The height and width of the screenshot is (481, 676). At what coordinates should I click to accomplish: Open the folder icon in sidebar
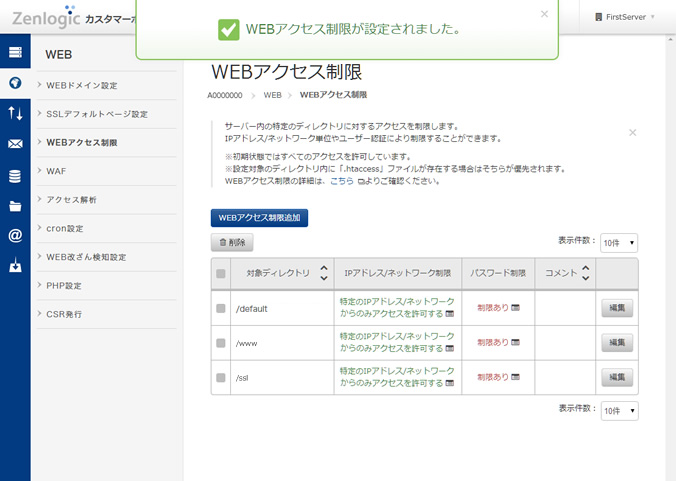pyautogui.click(x=15, y=206)
